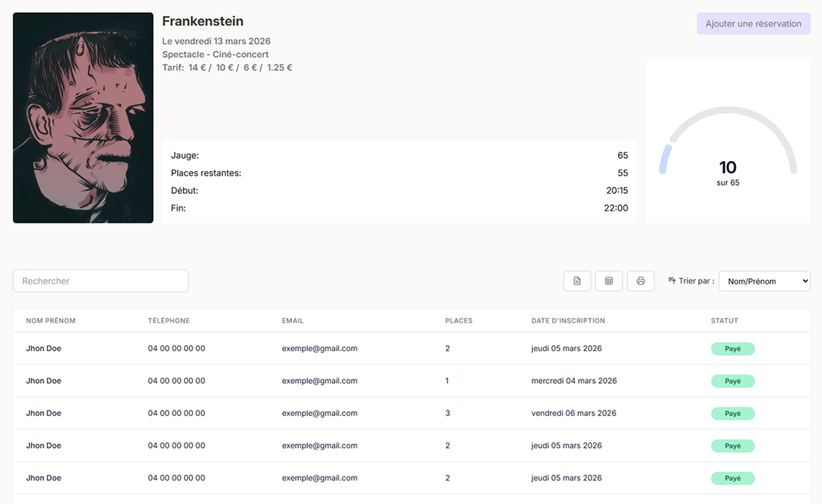Click the PLACES column header
The height and width of the screenshot is (504, 822).
(x=459, y=321)
